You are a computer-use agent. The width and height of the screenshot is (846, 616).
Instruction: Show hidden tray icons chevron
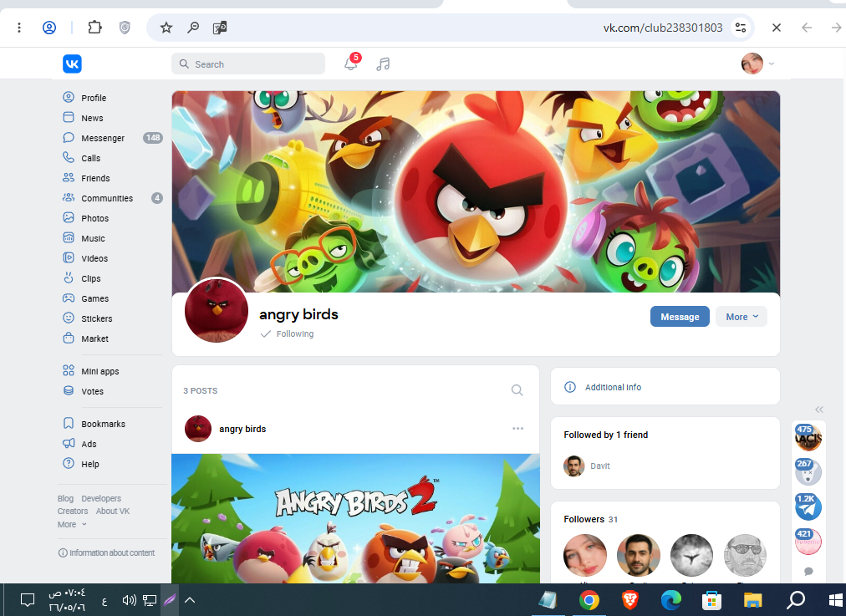(190, 600)
